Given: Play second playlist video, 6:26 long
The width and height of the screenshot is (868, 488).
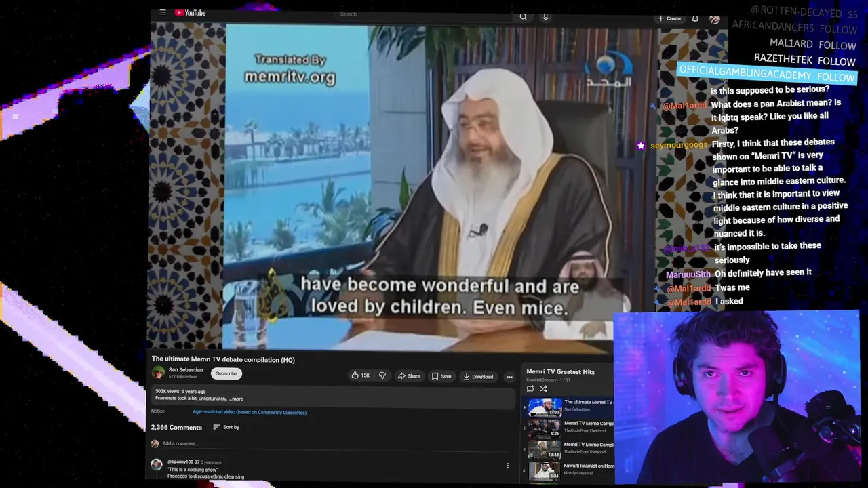Looking at the screenshot, I should (568, 428).
